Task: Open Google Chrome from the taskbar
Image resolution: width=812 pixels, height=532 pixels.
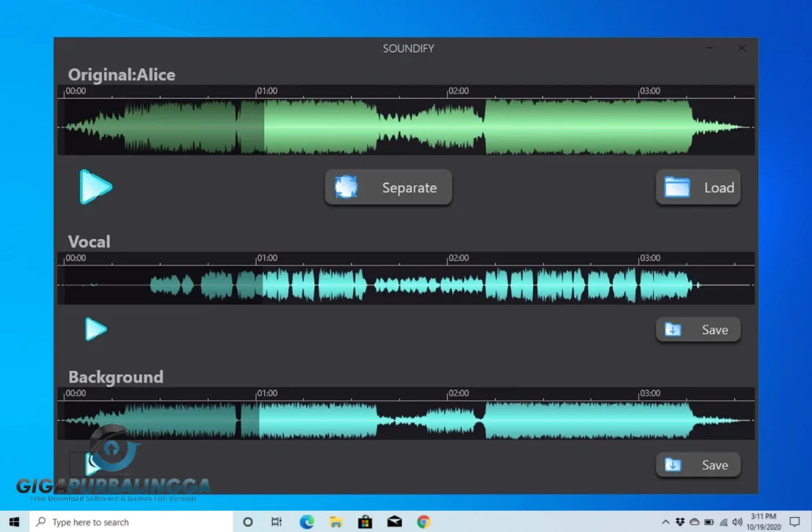Action: coord(423,521)
